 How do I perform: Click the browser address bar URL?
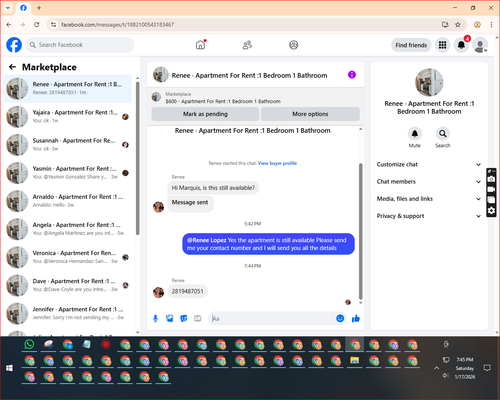(117, 25)
